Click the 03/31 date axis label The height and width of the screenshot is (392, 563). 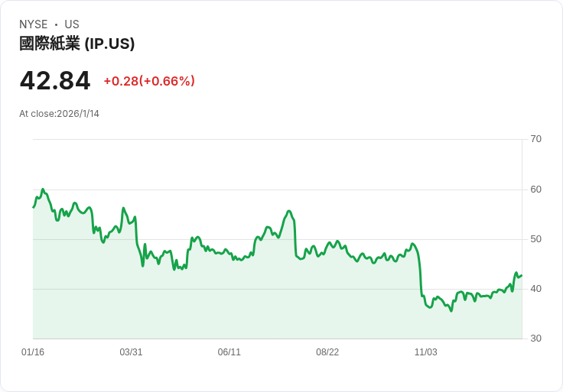pos(131,352)
